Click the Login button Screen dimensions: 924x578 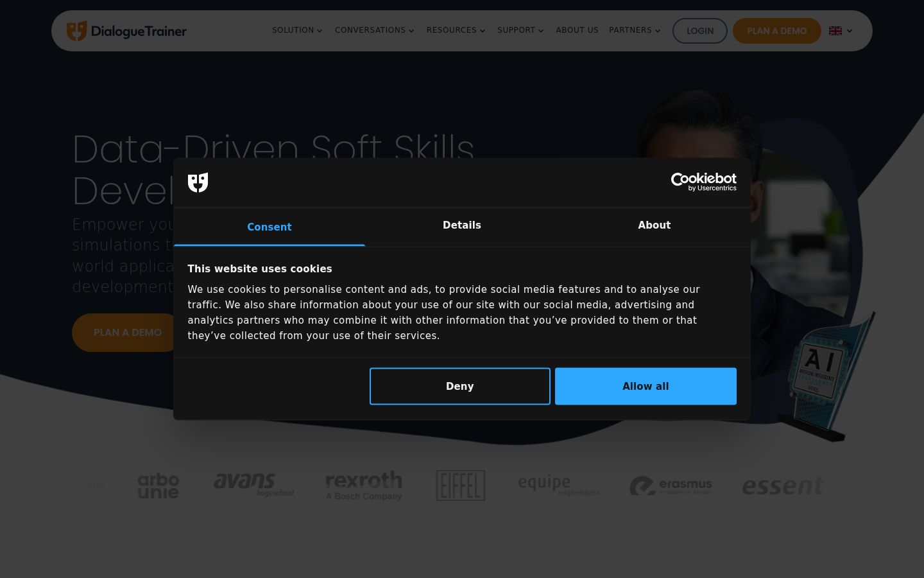(x=700, y=31)
